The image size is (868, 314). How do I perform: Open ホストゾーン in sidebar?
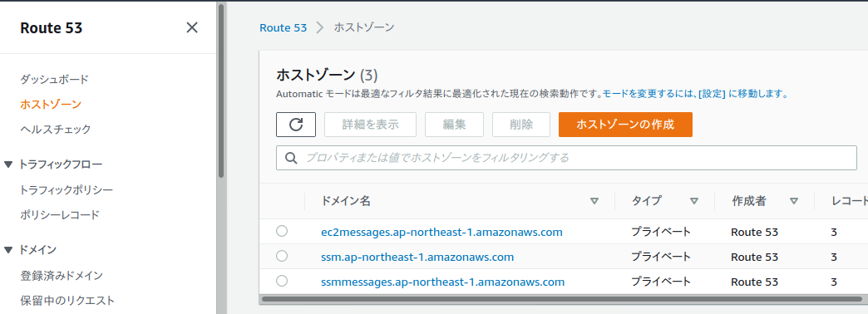tap(51, 104)
